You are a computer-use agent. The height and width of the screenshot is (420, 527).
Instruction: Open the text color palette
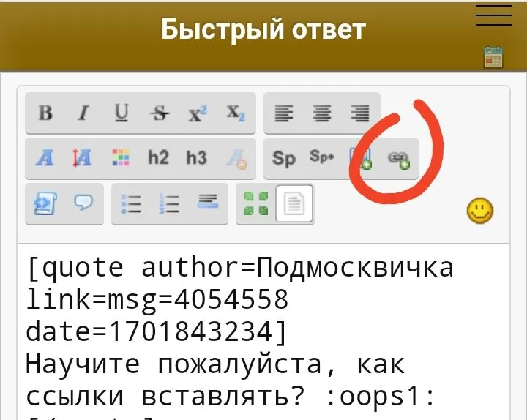pos(121,157)
